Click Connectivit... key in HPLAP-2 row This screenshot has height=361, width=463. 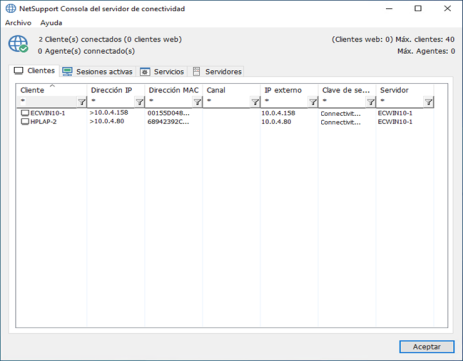click(340, 122)
